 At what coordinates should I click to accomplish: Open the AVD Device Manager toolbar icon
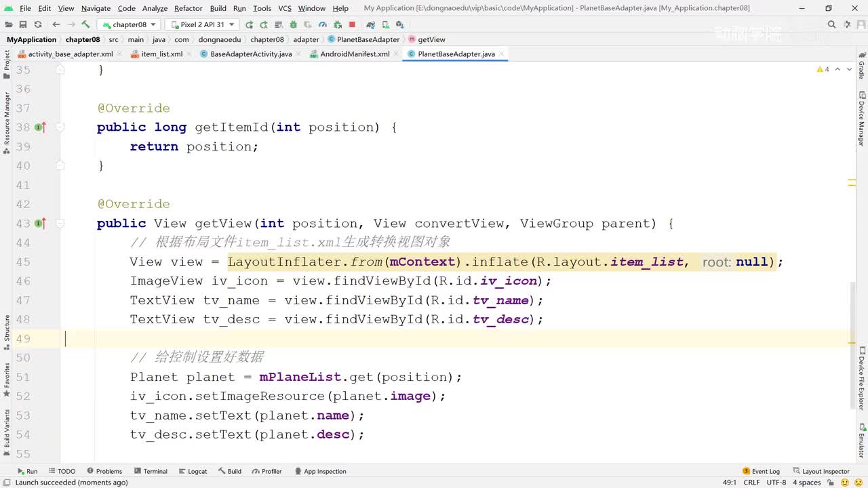pyautogui.click(x=385, y=24)
